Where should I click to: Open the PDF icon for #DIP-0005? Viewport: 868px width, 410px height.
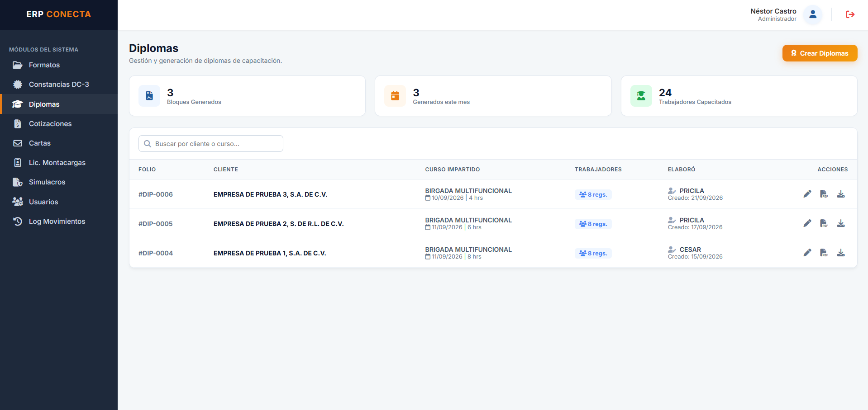coord(824,223)
